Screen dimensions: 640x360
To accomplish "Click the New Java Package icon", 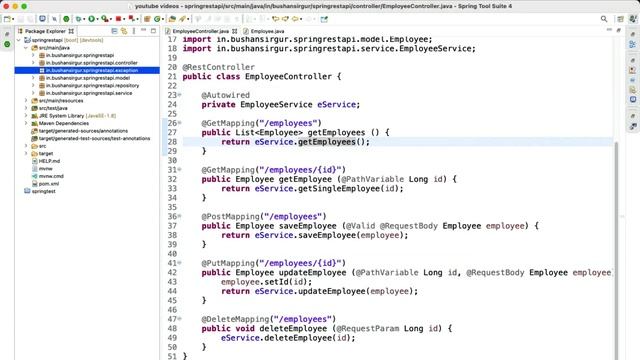I will 147,19.
